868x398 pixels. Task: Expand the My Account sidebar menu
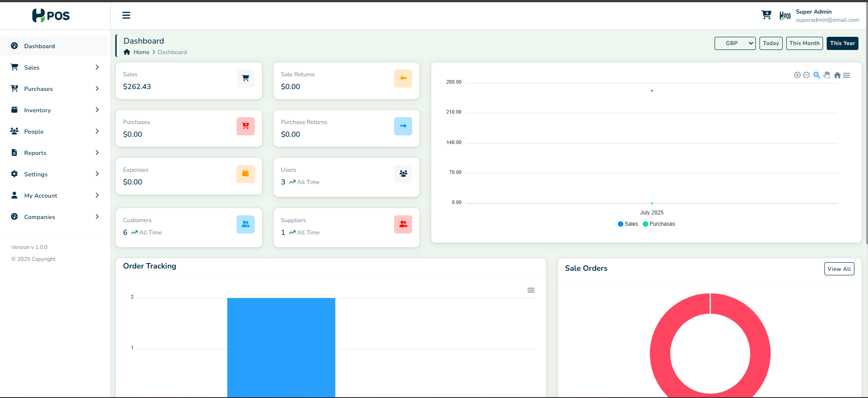(54, 195)
